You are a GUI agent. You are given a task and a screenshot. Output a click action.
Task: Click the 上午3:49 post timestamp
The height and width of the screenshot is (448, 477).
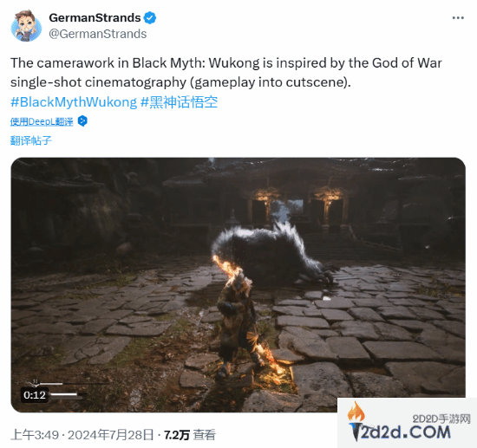(x=35, y=435)
